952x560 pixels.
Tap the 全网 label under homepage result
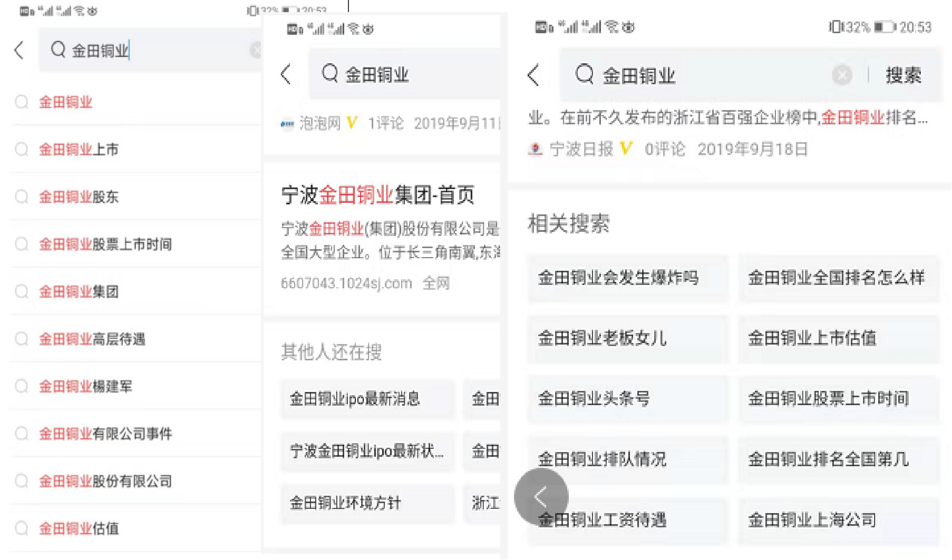coord(436,283)
